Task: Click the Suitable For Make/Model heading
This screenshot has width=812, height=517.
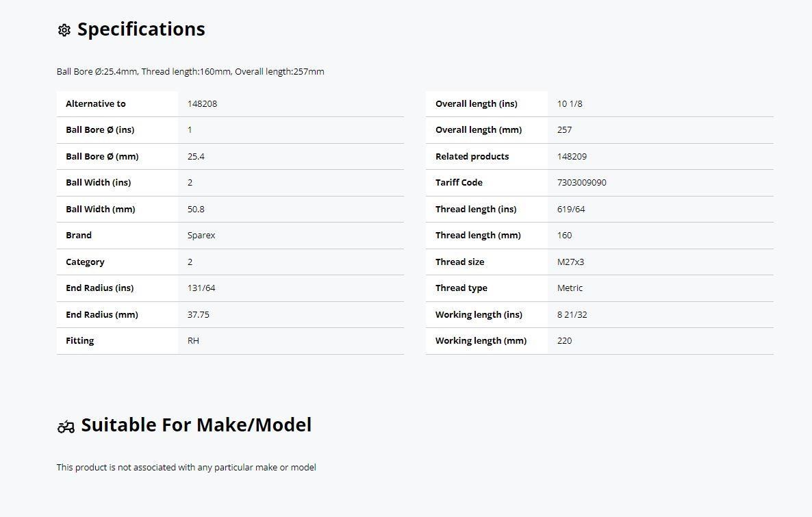Action: tap(196, 425)
